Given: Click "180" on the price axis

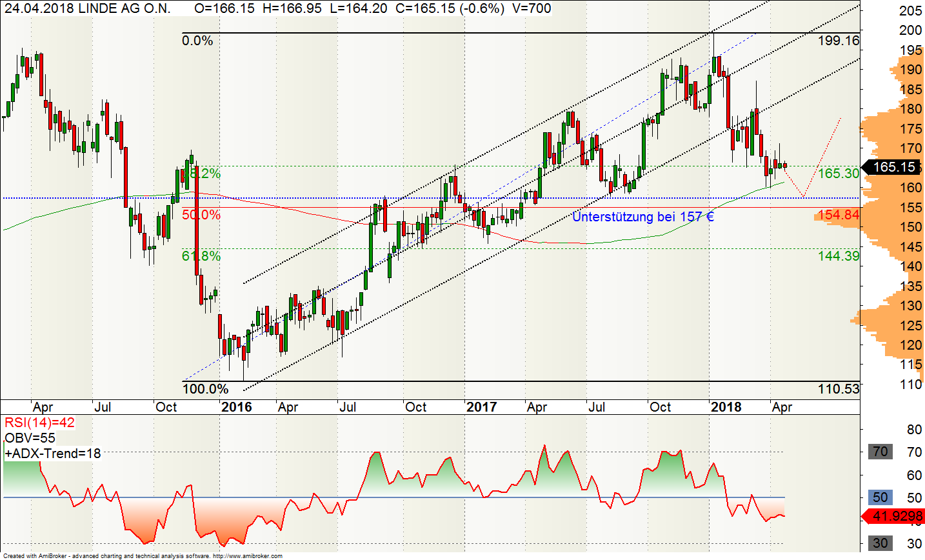Looking at the screenshot, I should pyautogui.click(x=911, y=109).
